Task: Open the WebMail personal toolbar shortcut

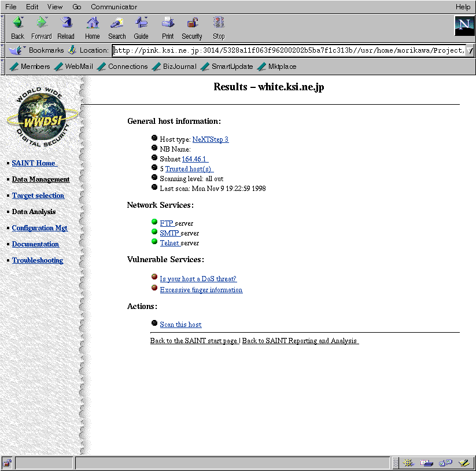Action: coord(74,67)
